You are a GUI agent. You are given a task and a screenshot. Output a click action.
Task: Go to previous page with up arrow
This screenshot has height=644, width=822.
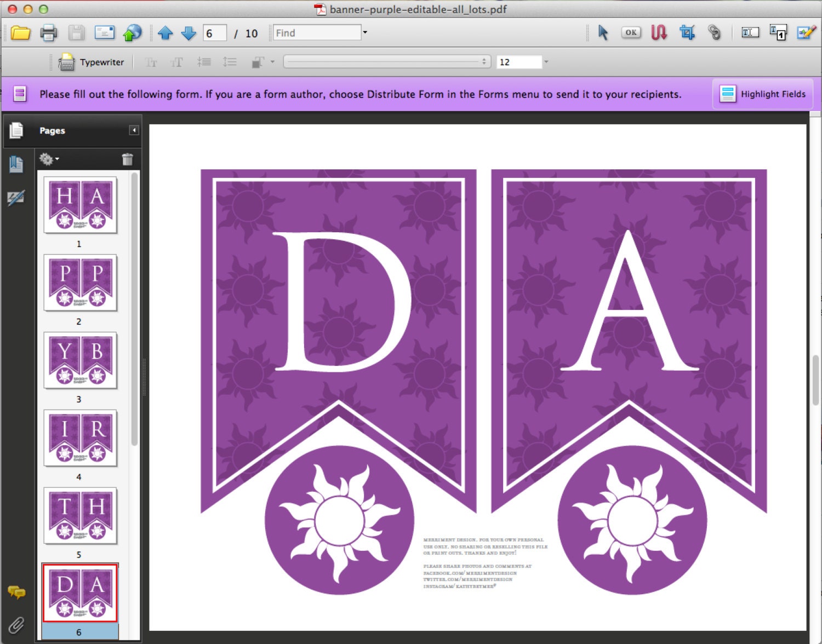click(x=165, y=33)
